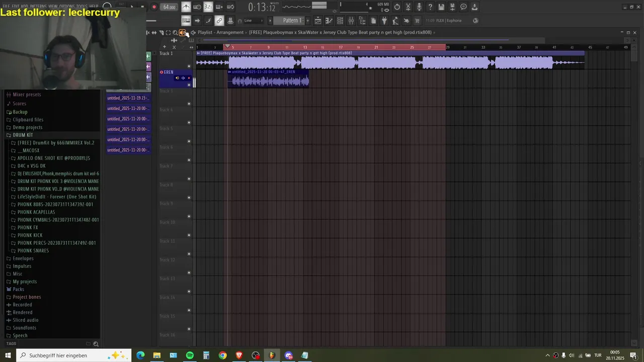Expand Demo projects folder
This screenshot has width=644, height=362.
[27, 128]
